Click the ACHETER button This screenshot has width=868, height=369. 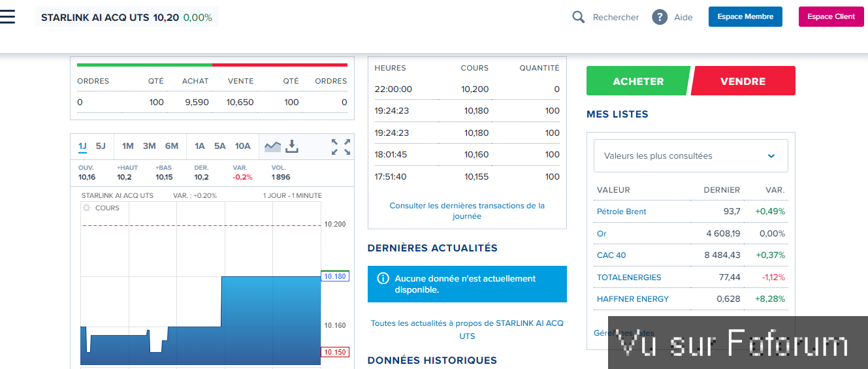pyautogui.click(x=638, y=81)
